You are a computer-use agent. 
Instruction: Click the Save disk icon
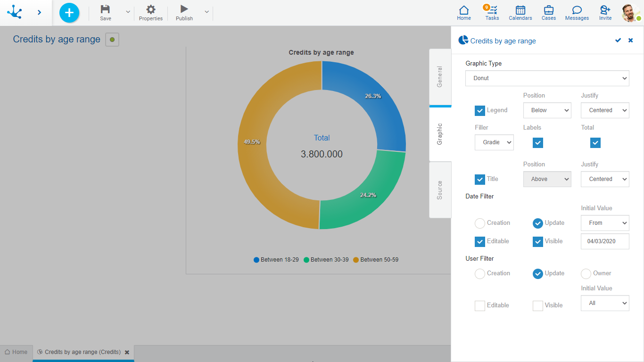pos(106,9)
